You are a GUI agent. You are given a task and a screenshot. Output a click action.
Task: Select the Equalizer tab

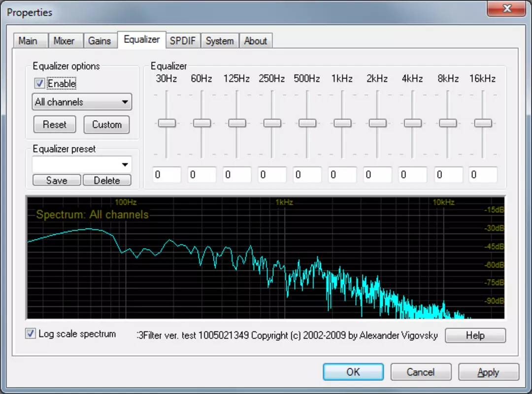141,40
